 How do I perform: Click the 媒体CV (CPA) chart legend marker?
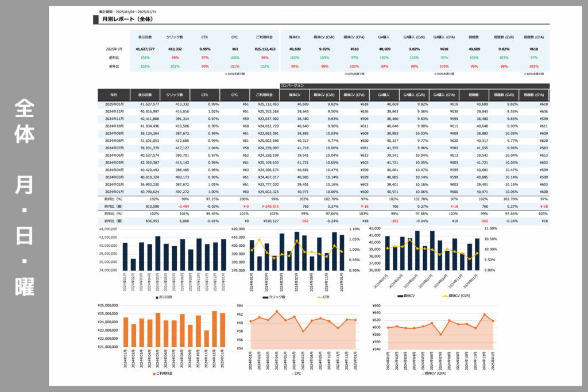(x=420, y=373)
